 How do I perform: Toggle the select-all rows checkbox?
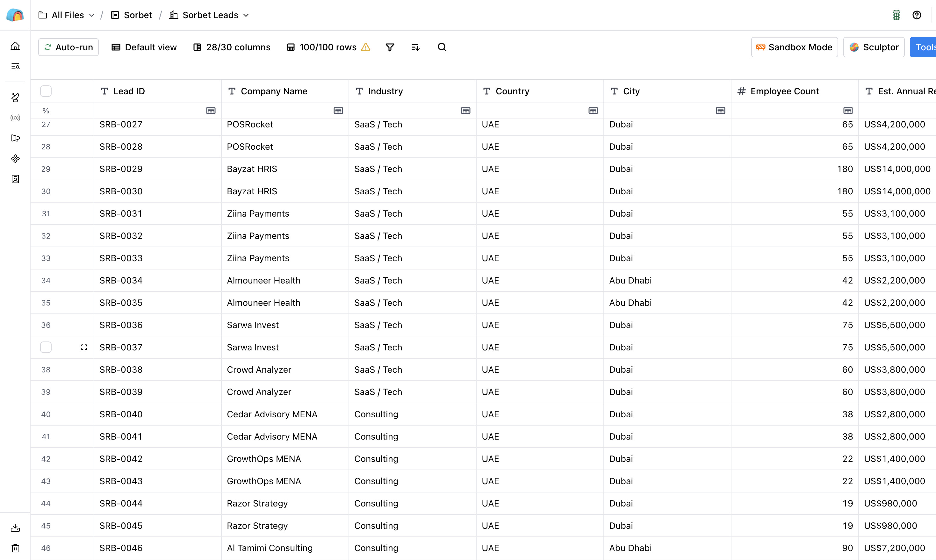[46, 91]
